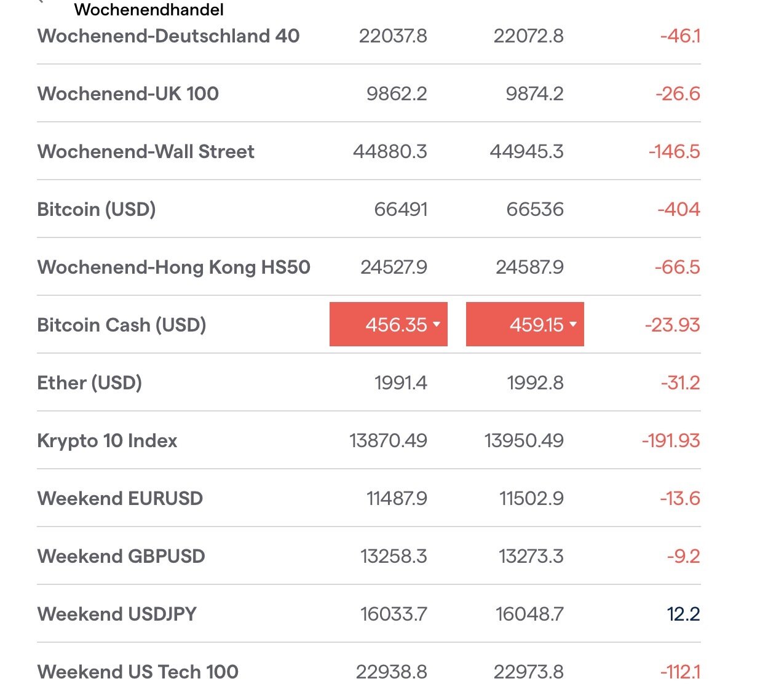Open the Bitcoin (USD) market

click(x=97, y=209)
